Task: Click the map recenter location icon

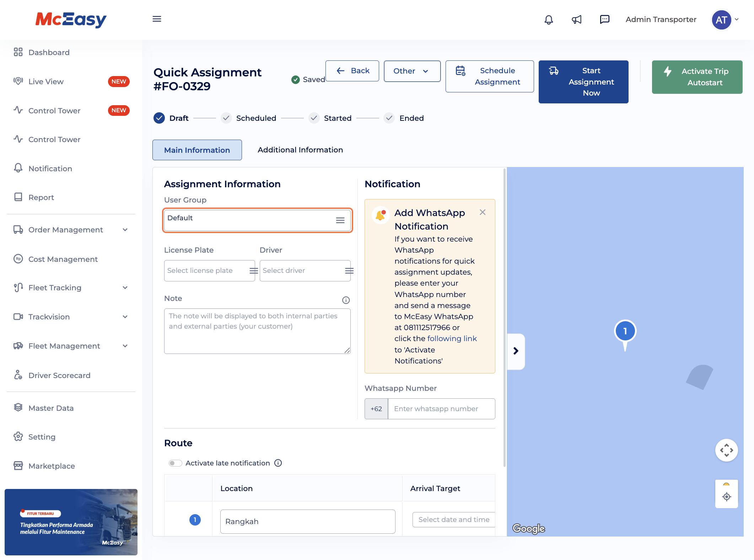Action: coord(727,497)
